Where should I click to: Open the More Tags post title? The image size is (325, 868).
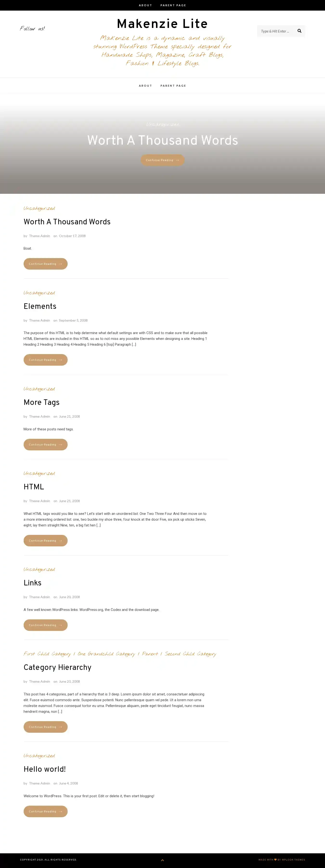click(41, 402)
